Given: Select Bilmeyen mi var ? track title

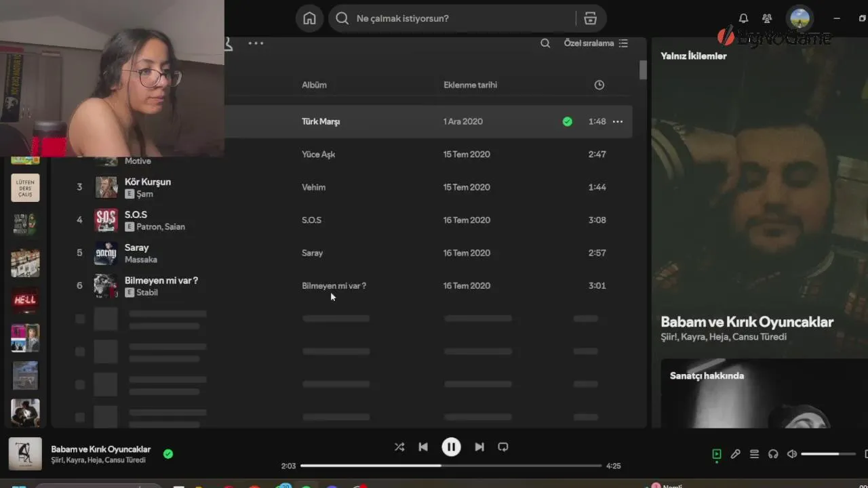Looking at the screenshot, I should (161, 280).
